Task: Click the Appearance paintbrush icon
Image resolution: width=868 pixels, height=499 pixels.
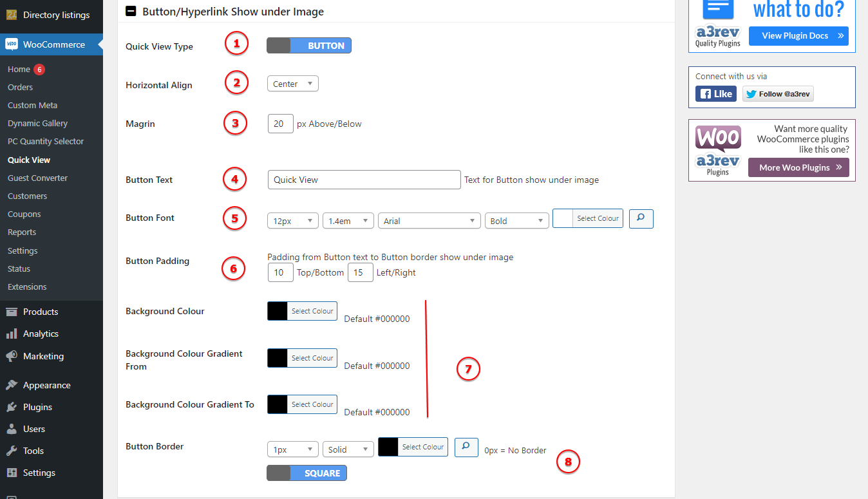Action: pos(12,385)
